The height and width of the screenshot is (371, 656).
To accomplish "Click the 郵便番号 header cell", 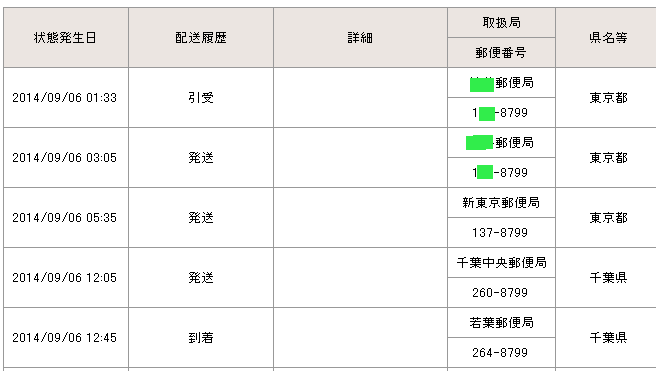I will click(x=502, y=53).
